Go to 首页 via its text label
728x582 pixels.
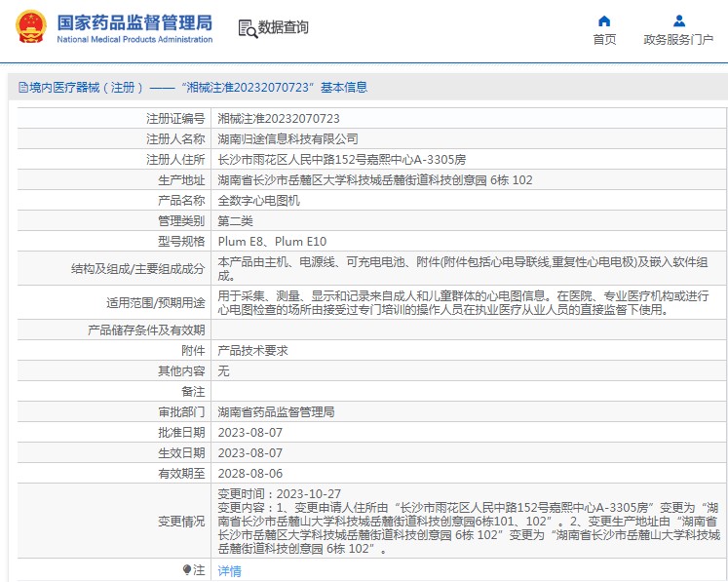604,40
